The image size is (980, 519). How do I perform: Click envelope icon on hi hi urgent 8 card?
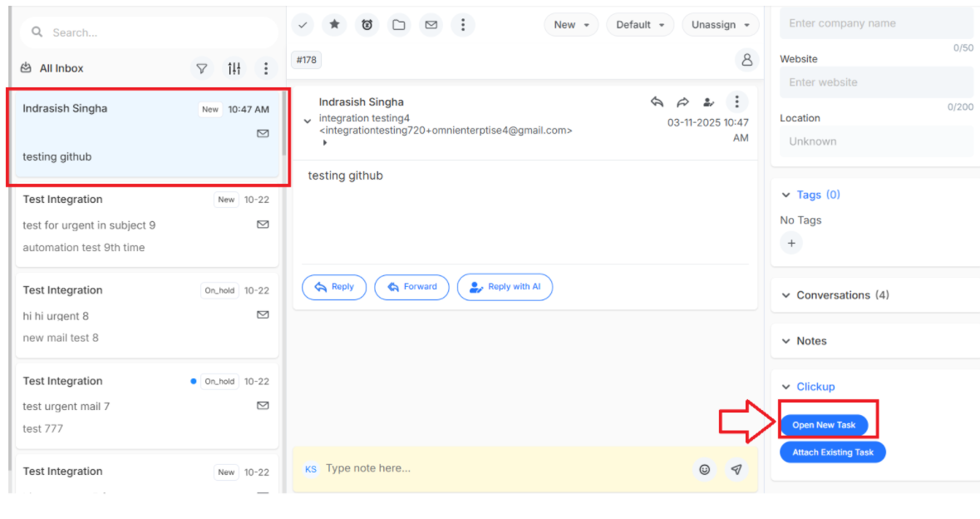tap(263, 314)
